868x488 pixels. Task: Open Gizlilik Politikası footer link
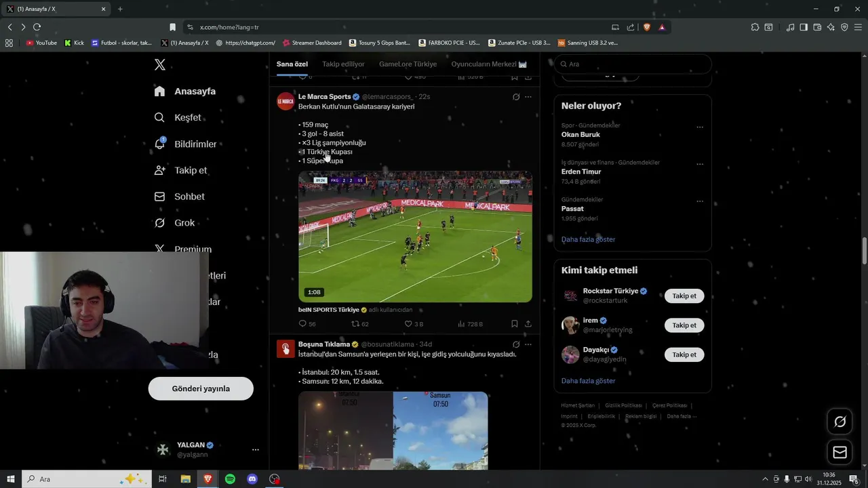[623, 405]
